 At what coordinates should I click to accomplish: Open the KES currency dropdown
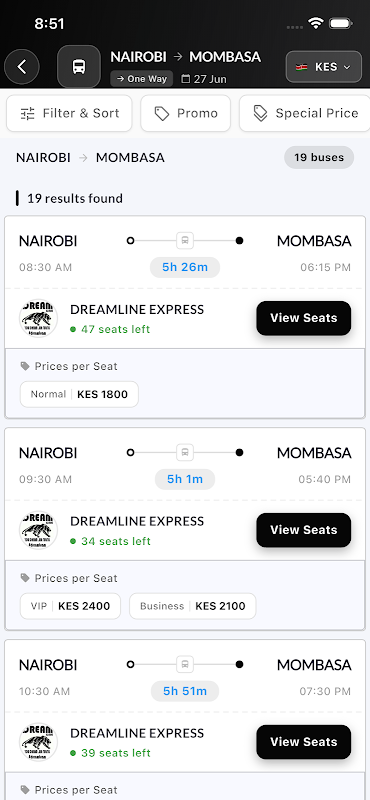(324, 67)
